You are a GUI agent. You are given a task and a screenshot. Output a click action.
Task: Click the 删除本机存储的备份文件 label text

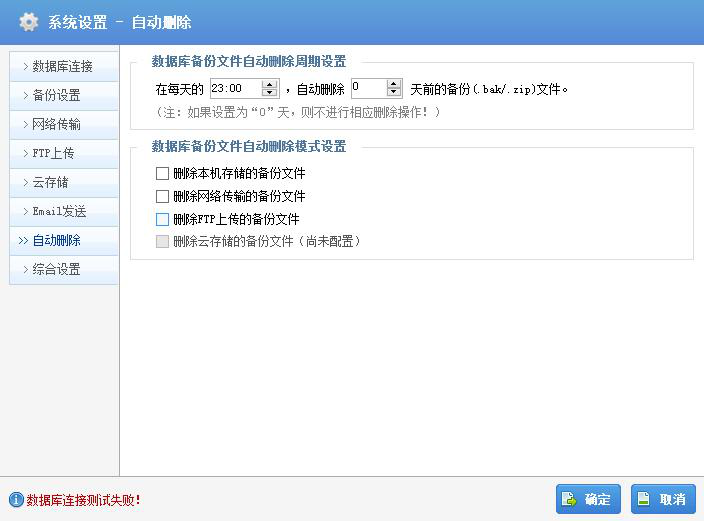[239, 173]
